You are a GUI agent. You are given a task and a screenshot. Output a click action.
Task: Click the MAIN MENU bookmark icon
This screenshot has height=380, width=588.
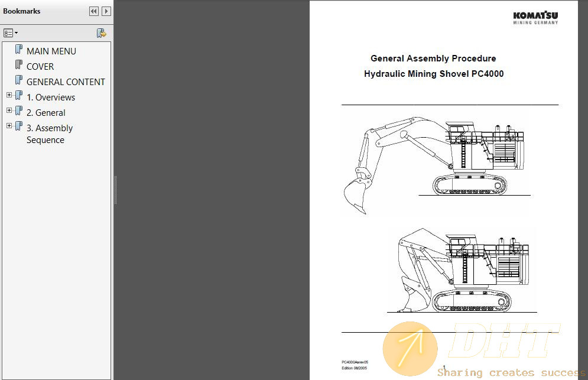pos(19,50)
